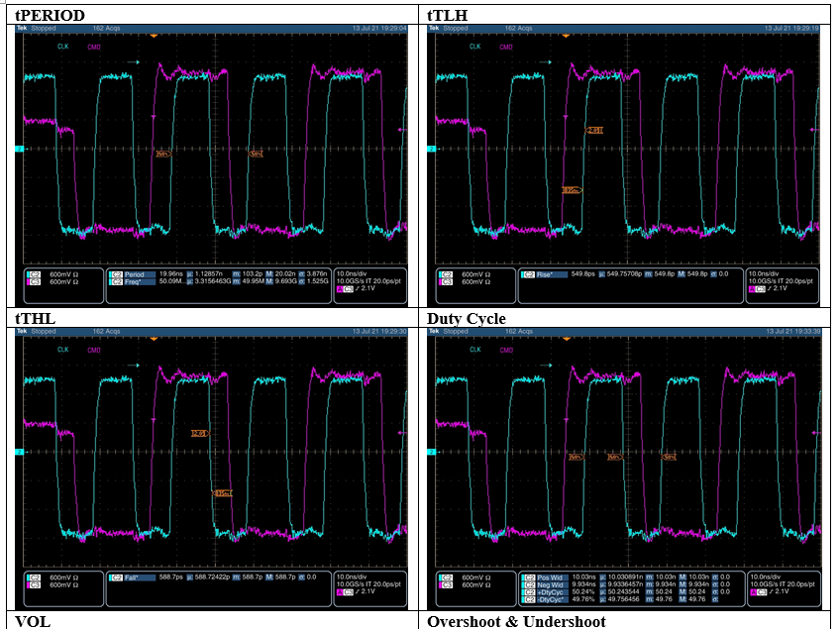Click the 19:33:39 timestamp in Duty Cycle capture

(808, 331)
